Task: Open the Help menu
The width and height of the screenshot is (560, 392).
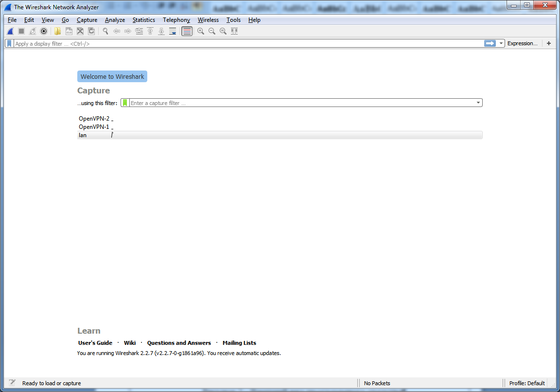Action: [254, 20]
